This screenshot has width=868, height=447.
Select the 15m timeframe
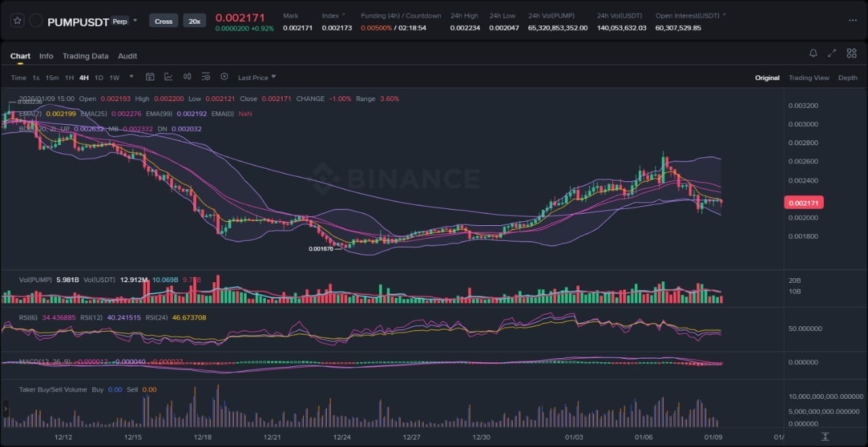52,78
